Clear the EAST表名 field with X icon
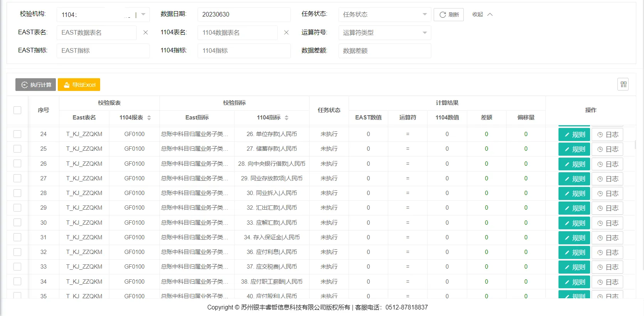This screenshot has height=316, width=644. pyautogui.click(x=146, y=33)
